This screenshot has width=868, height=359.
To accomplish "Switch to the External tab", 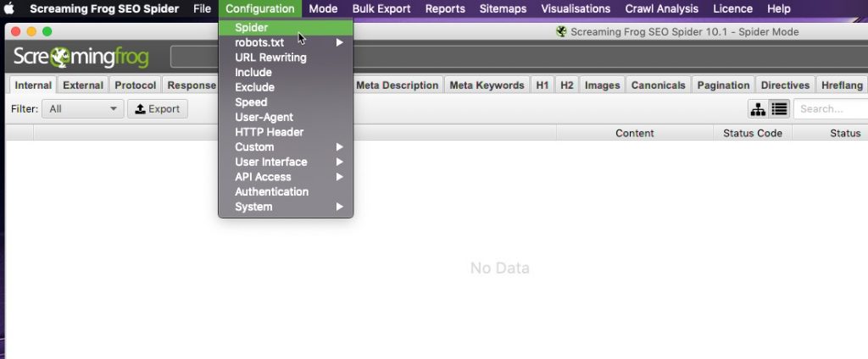I will [83, 85].
